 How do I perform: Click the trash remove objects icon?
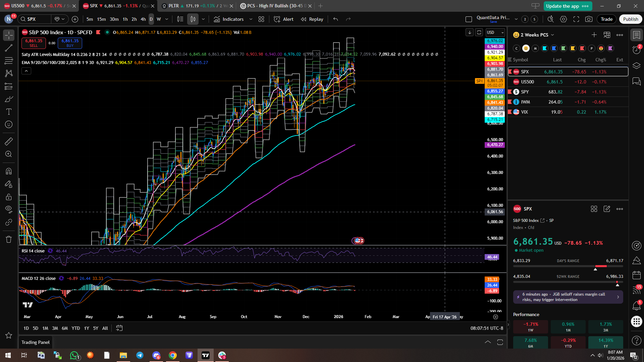pyautogui.click(x=9, y=239)
